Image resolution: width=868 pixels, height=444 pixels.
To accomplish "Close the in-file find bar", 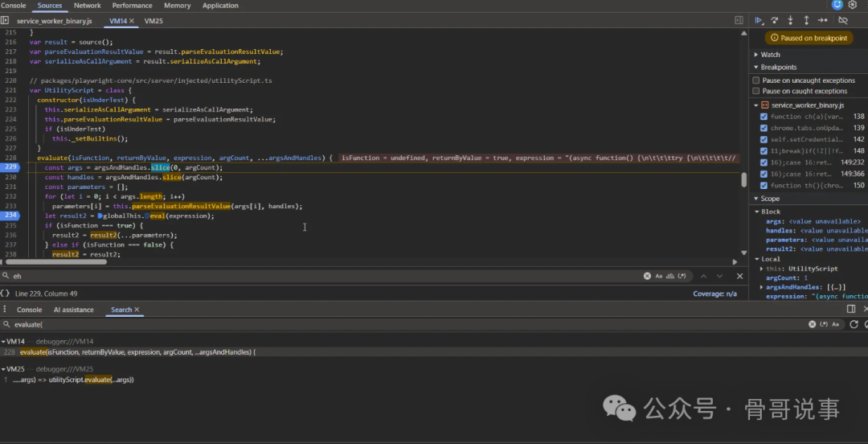I will [x=739, y=276].
